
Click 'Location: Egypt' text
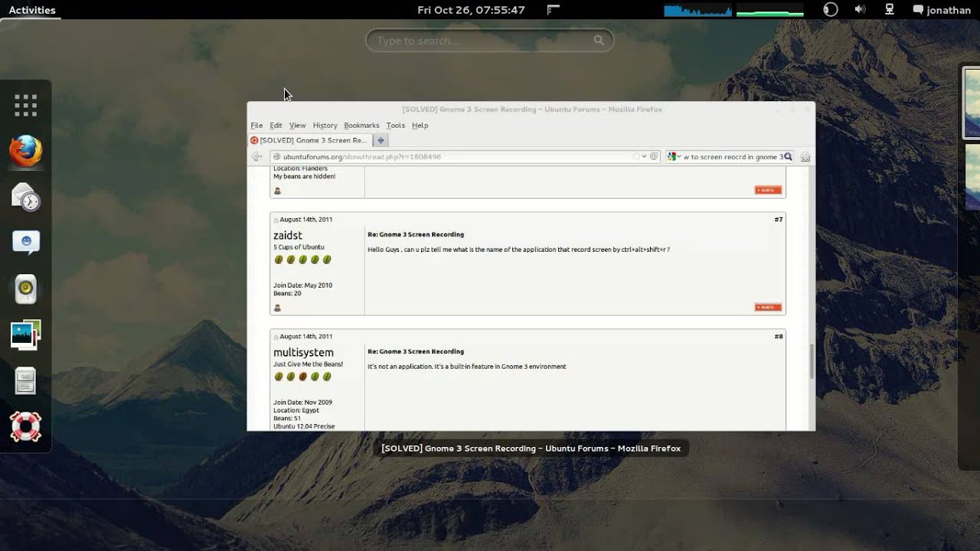click(296, 410)
